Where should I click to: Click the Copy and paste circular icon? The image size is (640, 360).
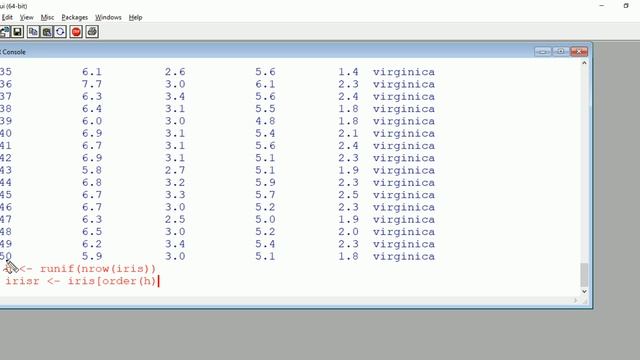point(60,32)
